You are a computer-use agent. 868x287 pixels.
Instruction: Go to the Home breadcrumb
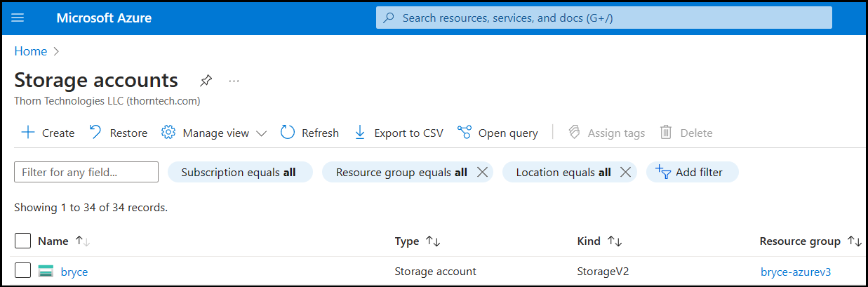coord(31,51)
